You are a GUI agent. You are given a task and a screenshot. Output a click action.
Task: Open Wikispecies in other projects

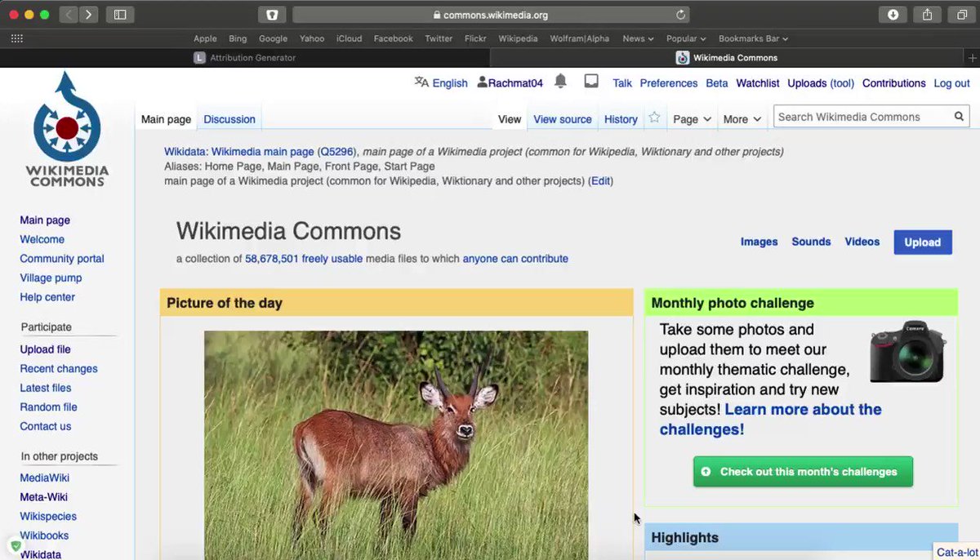[48, 516]
